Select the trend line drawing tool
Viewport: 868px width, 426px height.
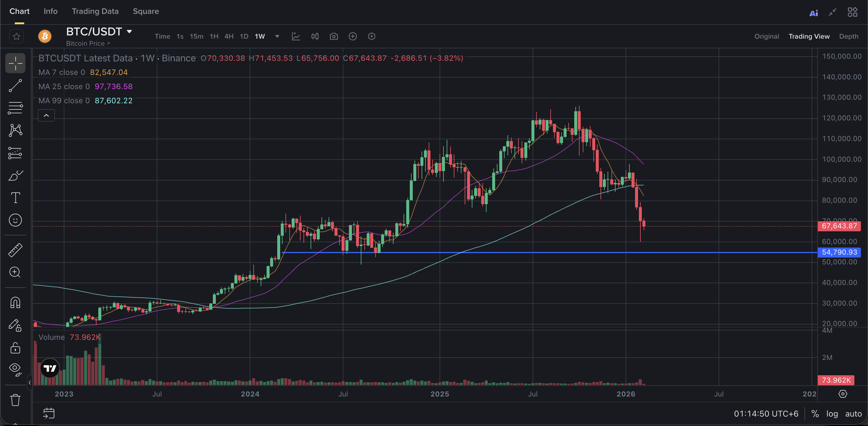tap(15, 86)
